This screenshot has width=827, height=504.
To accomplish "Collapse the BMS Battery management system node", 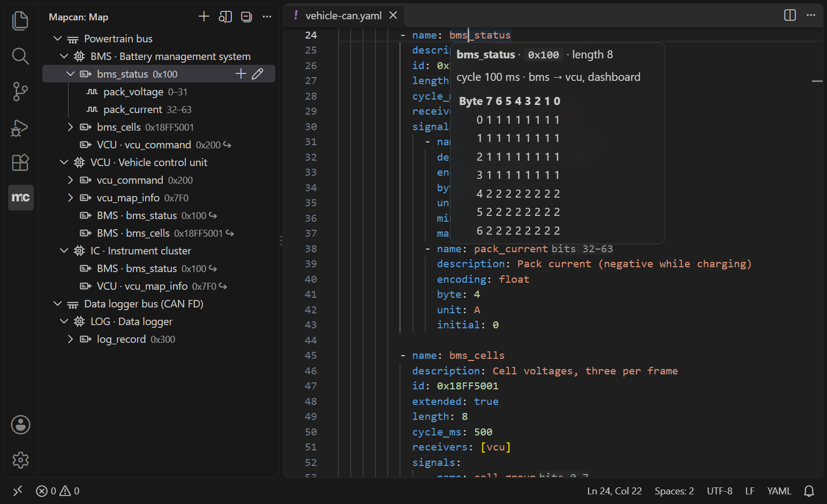I will pos(64,56).
